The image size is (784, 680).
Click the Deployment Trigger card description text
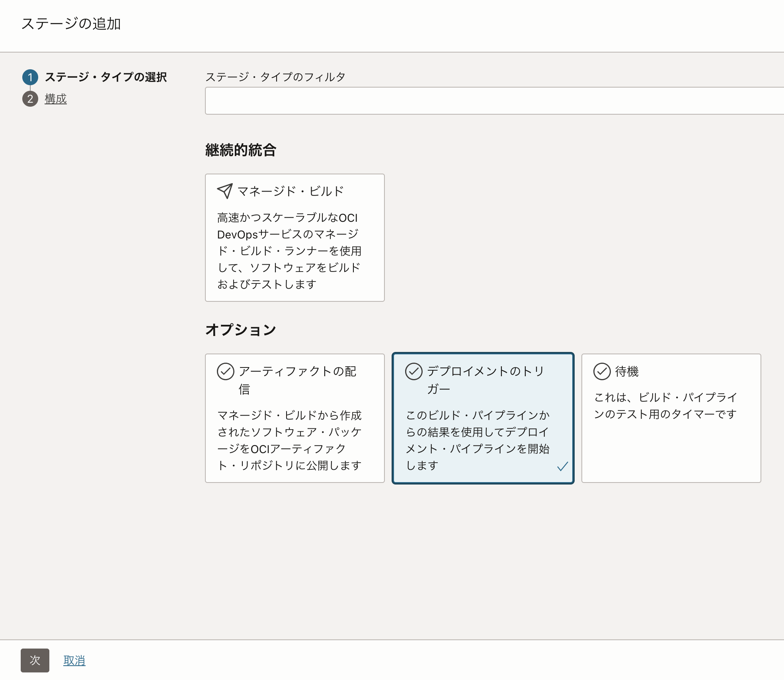477,440
